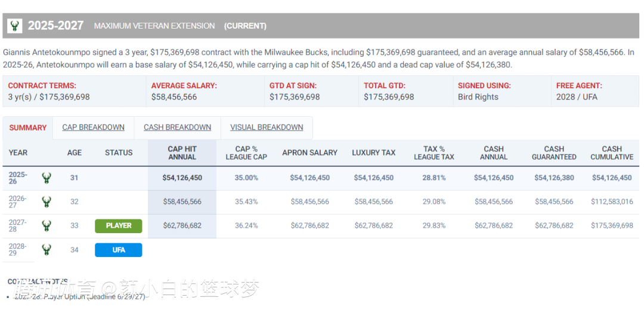Click Bucks logo in 2026-27 row

(x=46, y=201)
